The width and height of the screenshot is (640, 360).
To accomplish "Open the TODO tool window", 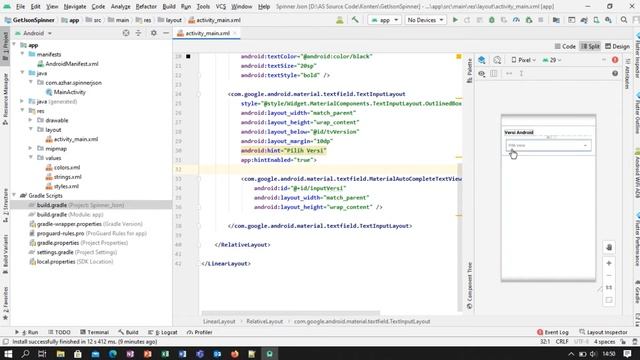I will coord(59,332).
